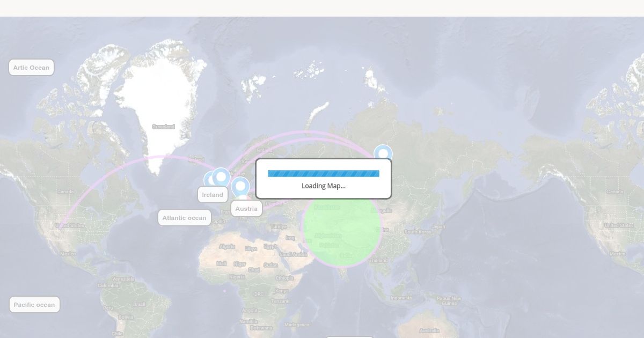This screenshot has width=644, height=338.
Task: Click the Pacific ocean label
Action: [34, 305]
